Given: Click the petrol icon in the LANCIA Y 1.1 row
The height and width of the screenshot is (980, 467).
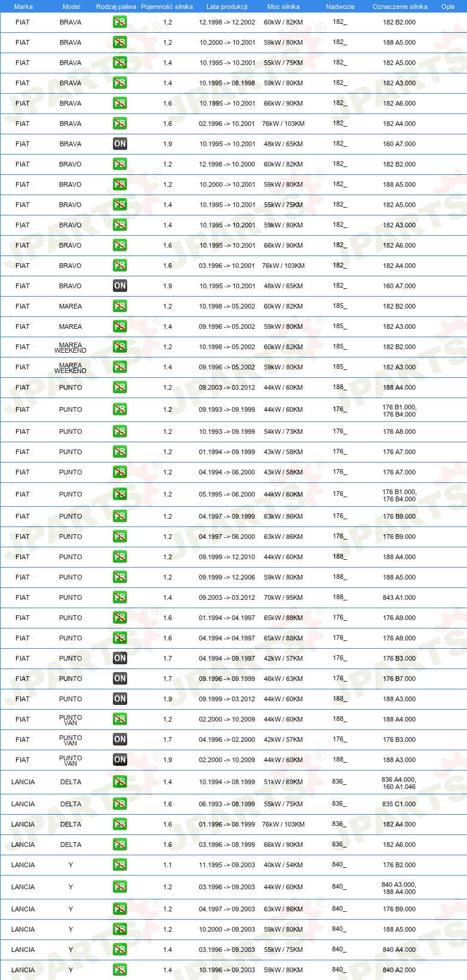Looking at the screenshot, I should click(x=120, y=865).
